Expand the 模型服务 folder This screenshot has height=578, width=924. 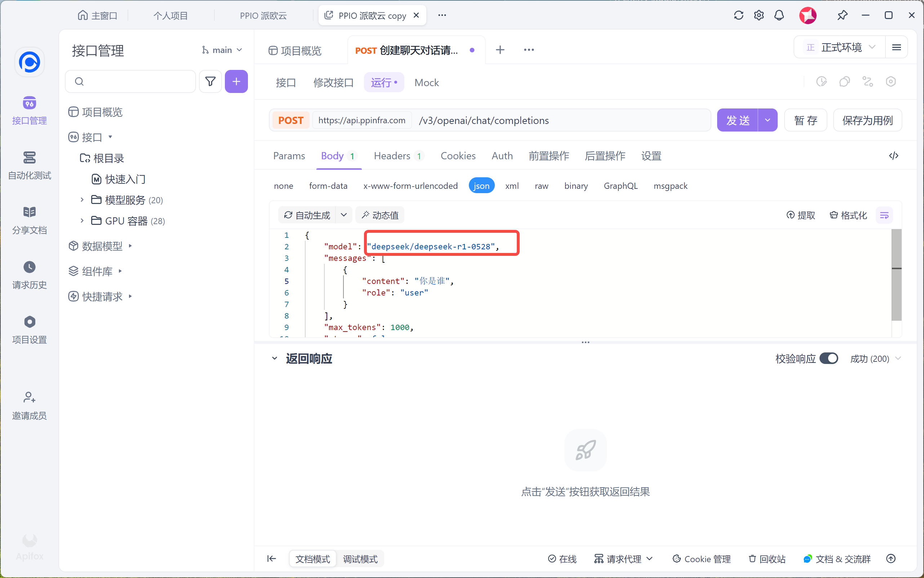(x=82, y=200)
